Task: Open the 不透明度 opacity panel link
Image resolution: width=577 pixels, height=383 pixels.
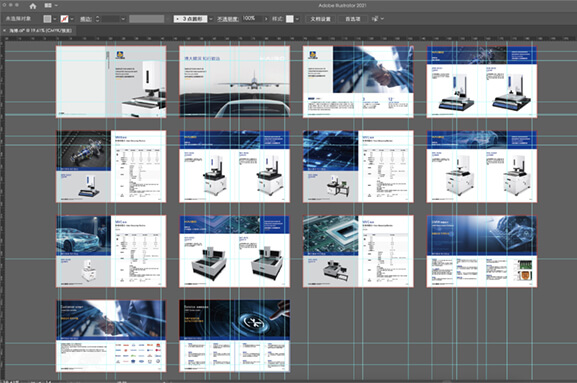Action: [227, 19]
